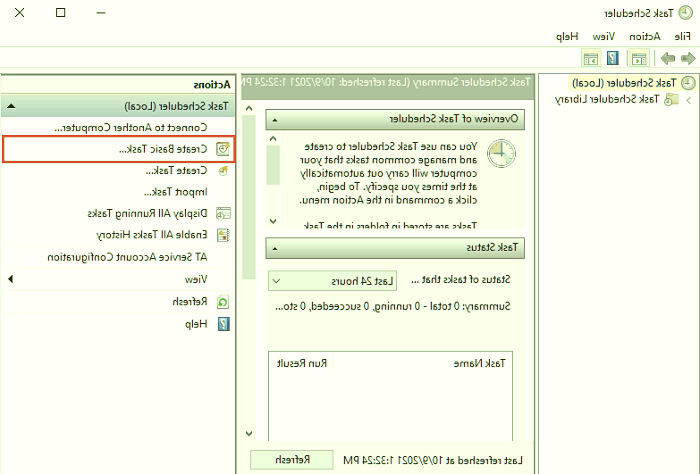The image size is (700, 474).
Task: Click the Task Scheduler (Local) clock icon in tree
Action: [x=688, y=83]
